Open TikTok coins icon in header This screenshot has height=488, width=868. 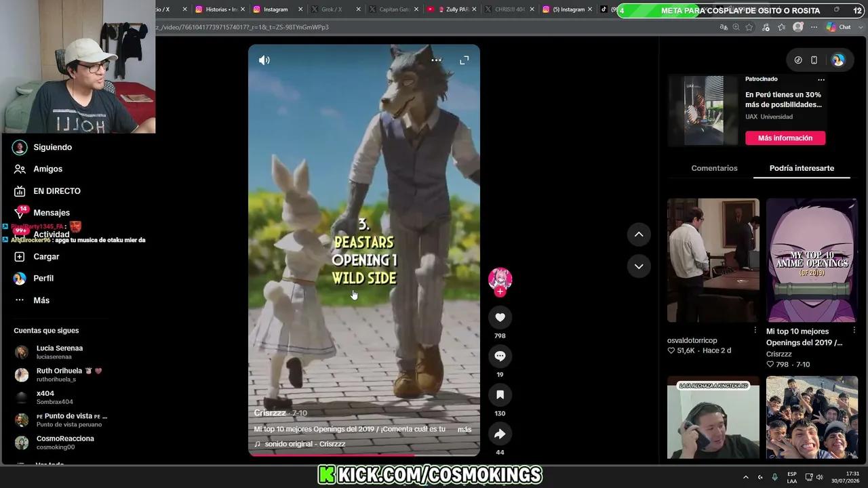(x=798, y=60)
